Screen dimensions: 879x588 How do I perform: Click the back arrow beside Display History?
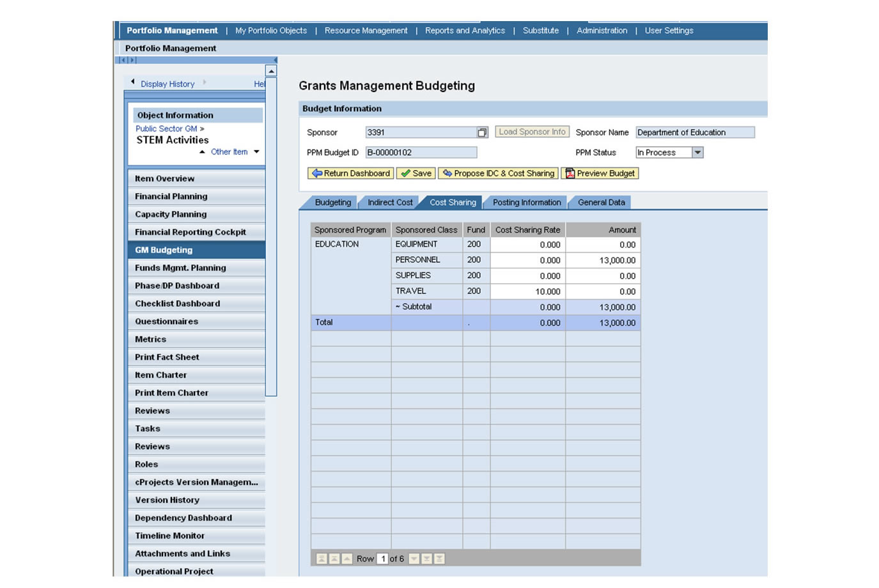click(x=133, y=82)
